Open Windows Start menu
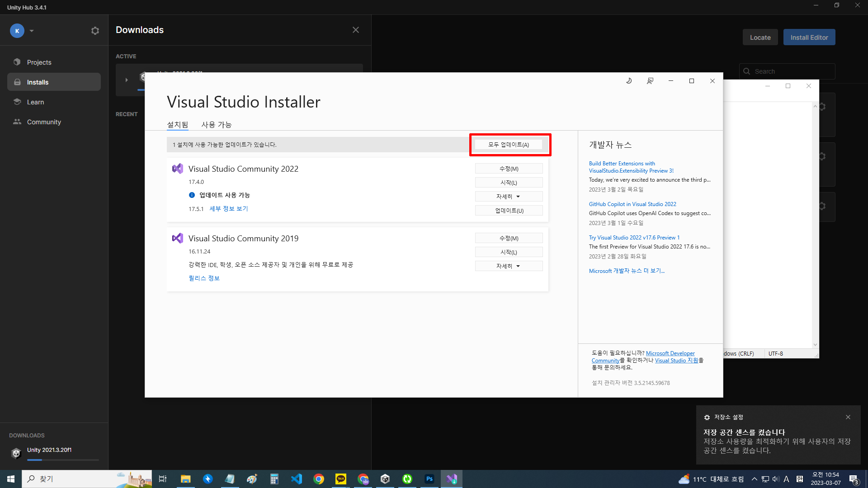 click(x=11, y=479)
